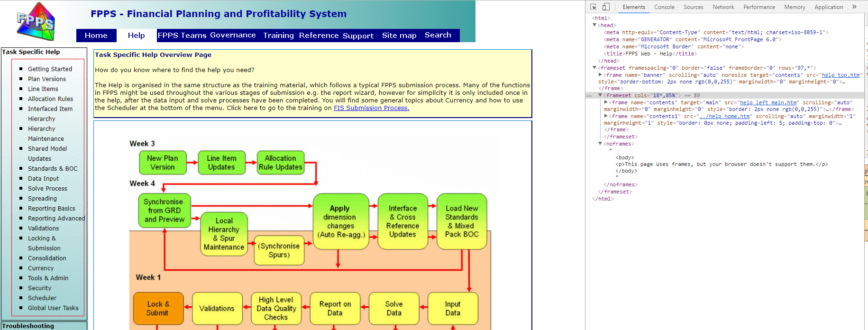The image size is (868, 330).
Task: Click the Solve Data flowchart box
Action: (x=393, y=308)
